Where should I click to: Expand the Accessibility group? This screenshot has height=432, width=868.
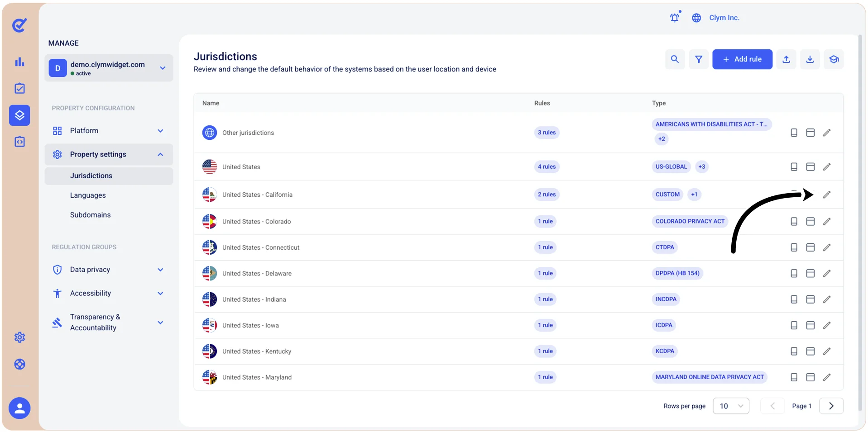[109, 294]
